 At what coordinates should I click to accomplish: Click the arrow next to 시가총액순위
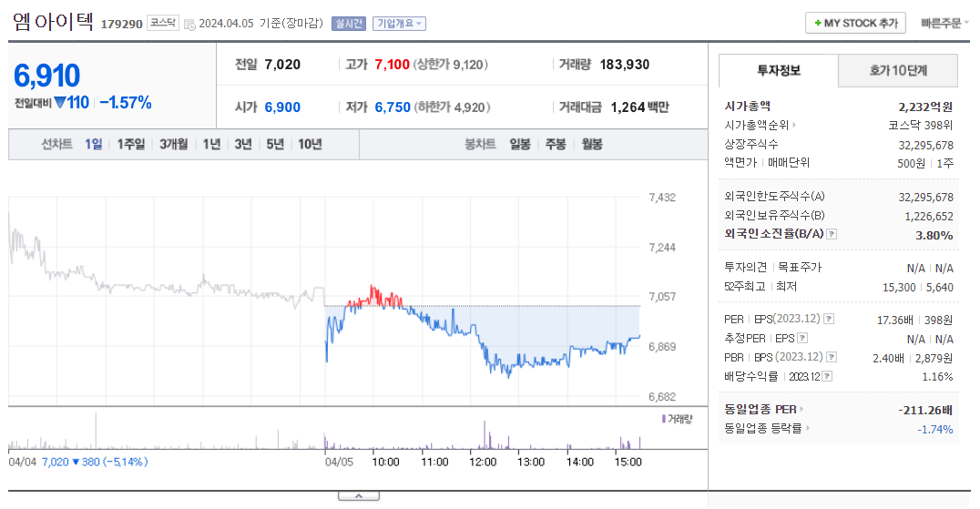[x=794, y=126]
